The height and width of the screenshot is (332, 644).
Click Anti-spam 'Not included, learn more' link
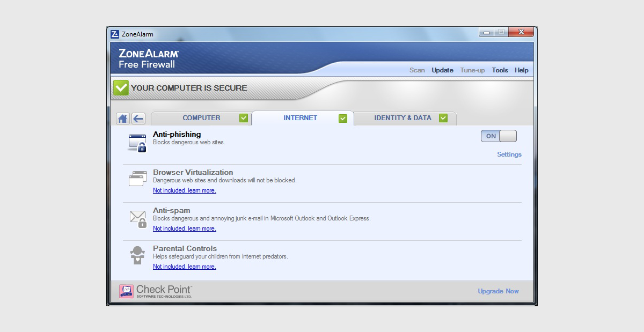[x=185, y=228]
